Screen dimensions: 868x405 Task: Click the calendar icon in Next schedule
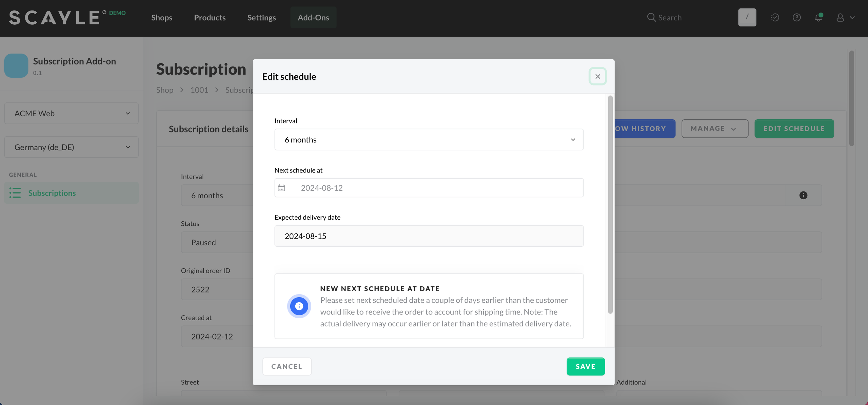point(281,188)
